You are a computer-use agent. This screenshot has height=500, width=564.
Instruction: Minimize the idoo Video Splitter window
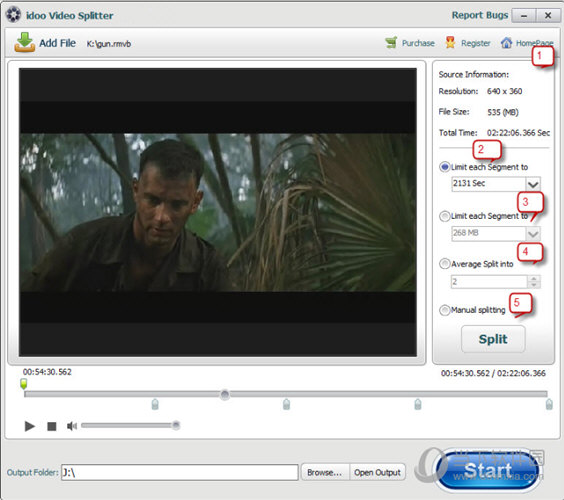click(524, 15)
